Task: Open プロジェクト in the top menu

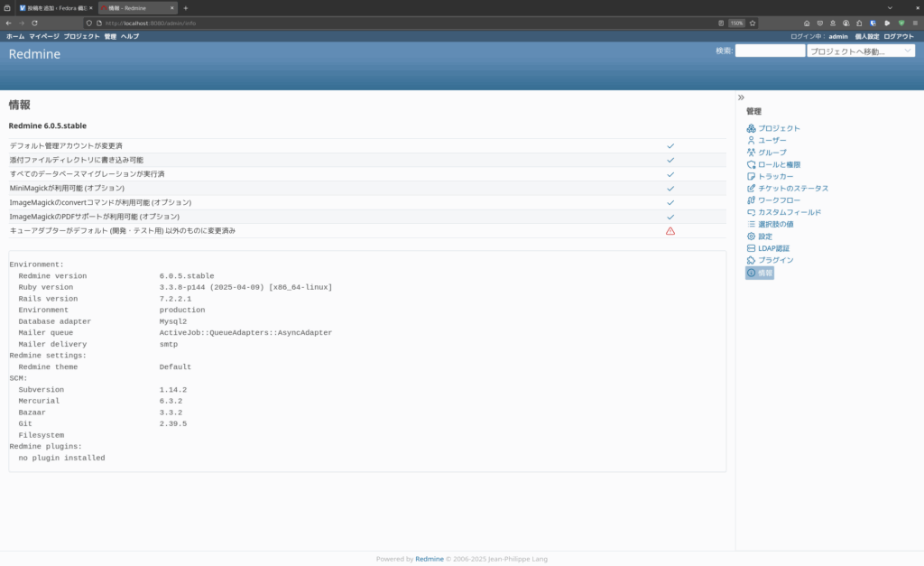Action: pyautogui.click(x=82, y=36)
